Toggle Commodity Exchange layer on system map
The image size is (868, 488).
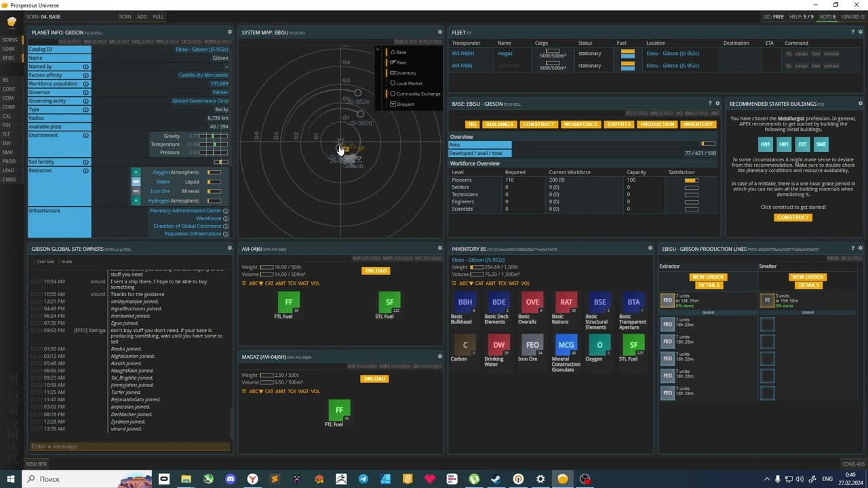coord(414,94)
